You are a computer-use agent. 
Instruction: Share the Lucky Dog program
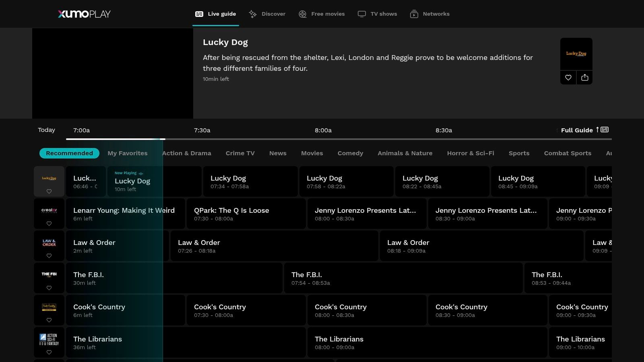pos(584,78)
